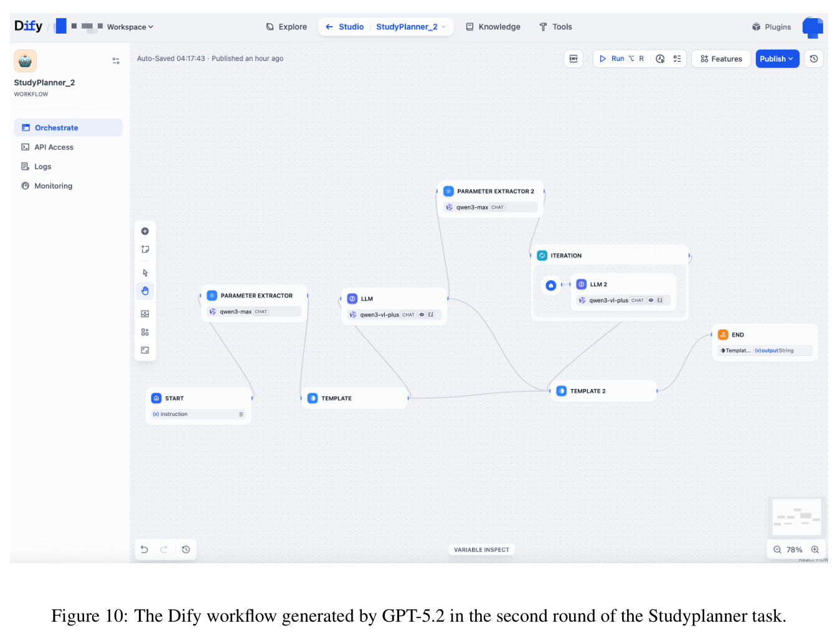Select the TEMPLATE node
The width and height of the screenshot is (840, 636).
tap(355, 398)
